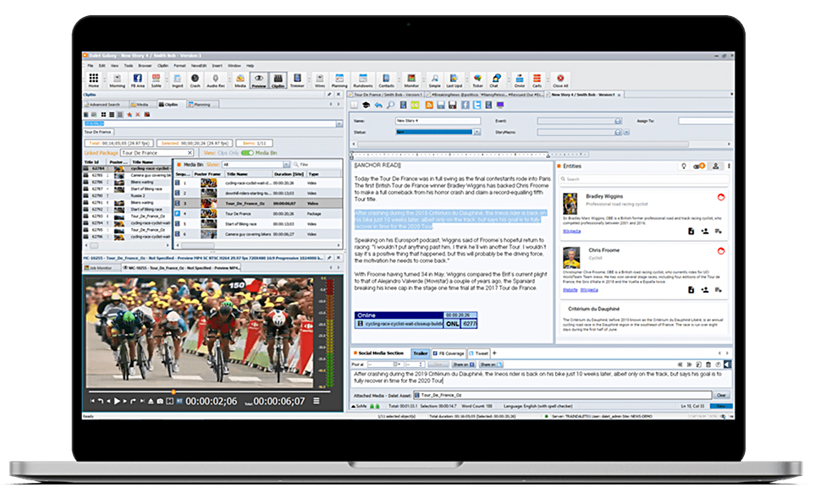
Task: Toggle the Preview eye toolbar icon
Action: (x=259, y=80)
